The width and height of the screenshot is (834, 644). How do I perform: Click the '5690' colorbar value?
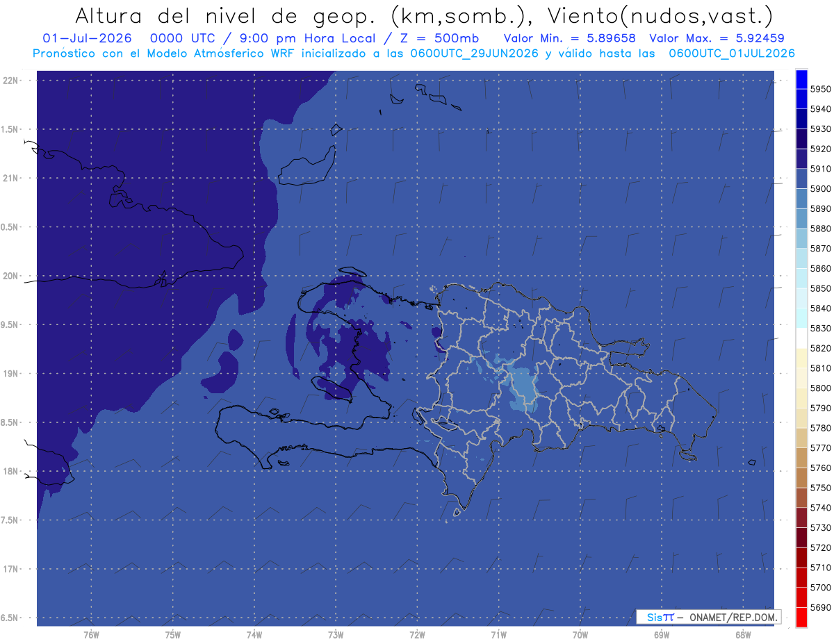click(x=821, y=607)
